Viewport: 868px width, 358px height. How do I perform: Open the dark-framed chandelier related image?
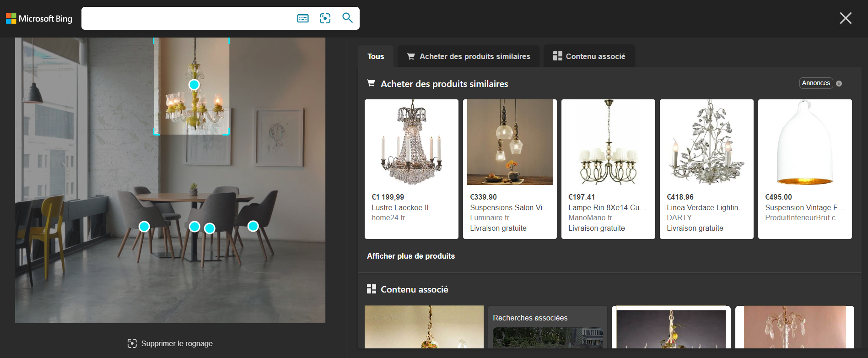click(671, 327)
